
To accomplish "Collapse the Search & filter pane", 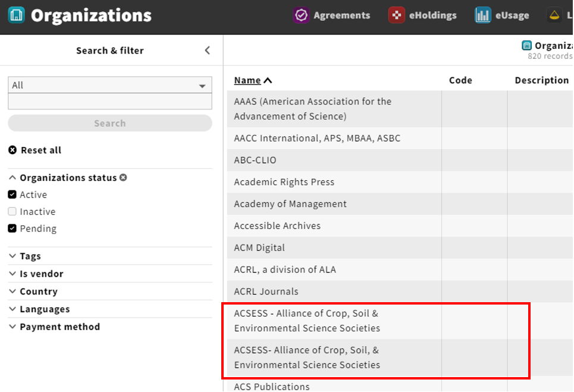I will tap(207, 51).
